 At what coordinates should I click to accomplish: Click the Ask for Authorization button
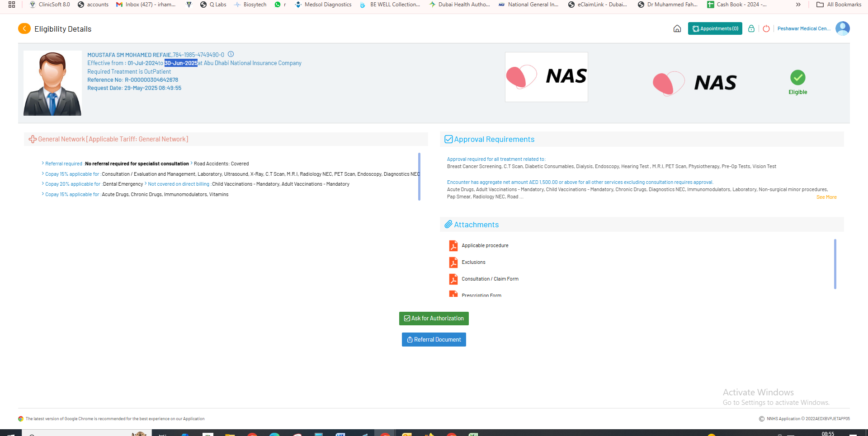click(434, 319)
